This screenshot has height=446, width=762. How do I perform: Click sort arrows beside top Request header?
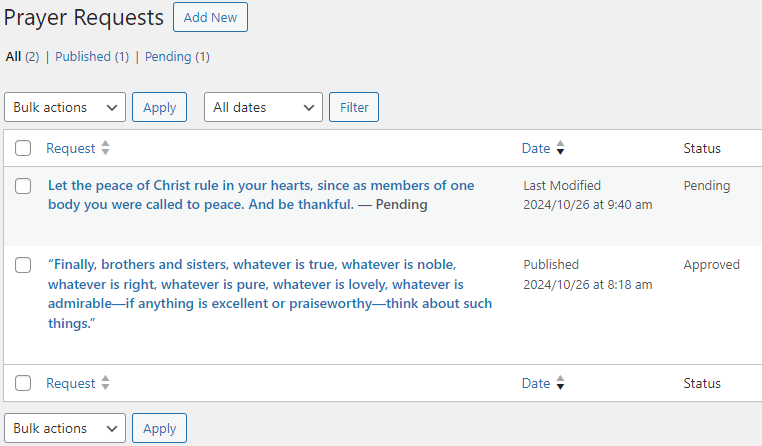[x=106, y=148]
